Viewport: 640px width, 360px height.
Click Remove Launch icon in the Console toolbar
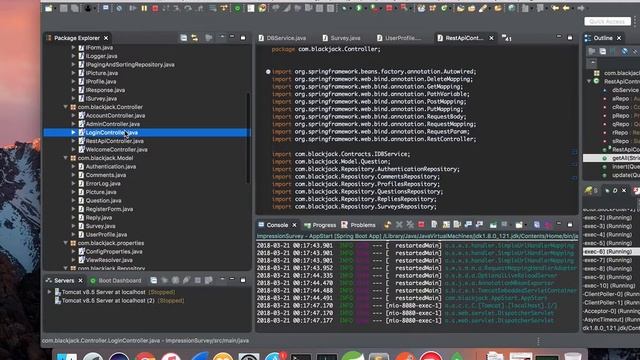click(x=399, y=224)
